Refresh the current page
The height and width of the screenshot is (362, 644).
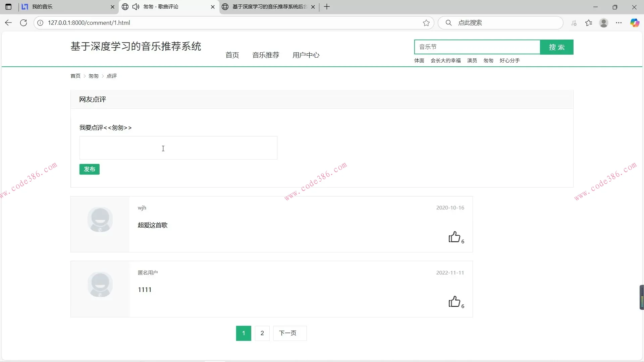(x=23, y=22)
